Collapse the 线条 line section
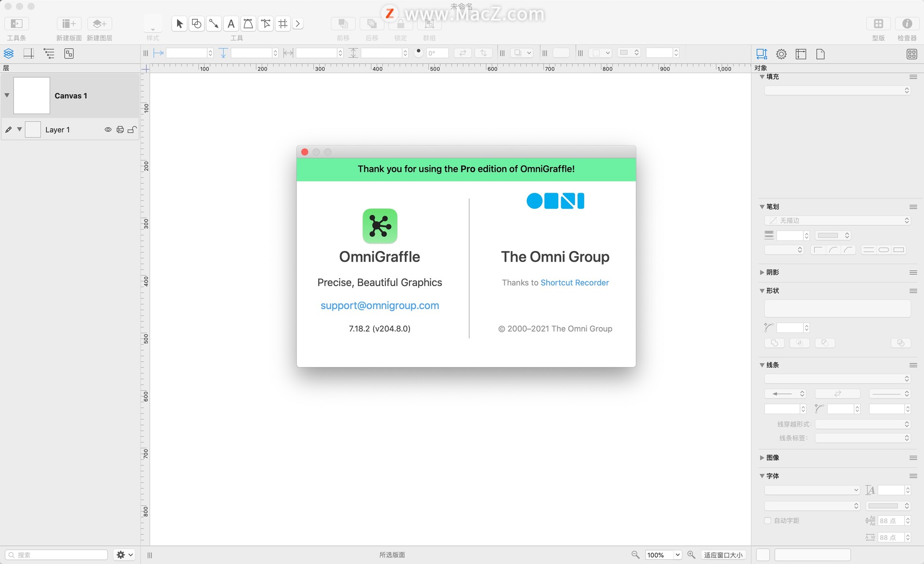This screenshot has height=564, width=924. (762, 365)
